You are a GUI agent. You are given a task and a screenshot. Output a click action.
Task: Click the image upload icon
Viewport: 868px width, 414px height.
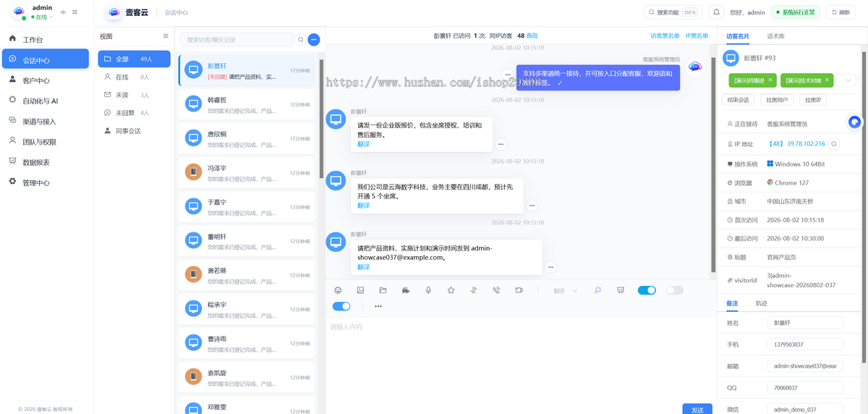(x=360, y=290)
